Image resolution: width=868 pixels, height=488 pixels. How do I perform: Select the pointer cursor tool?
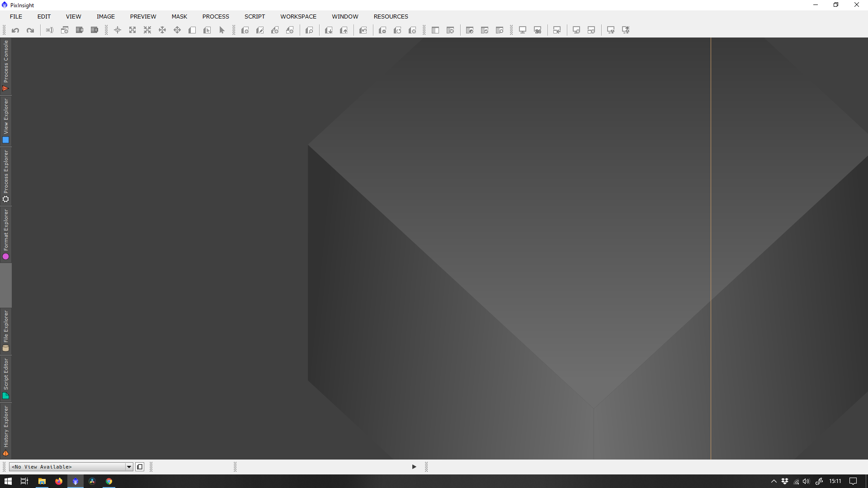pos(222,30)
